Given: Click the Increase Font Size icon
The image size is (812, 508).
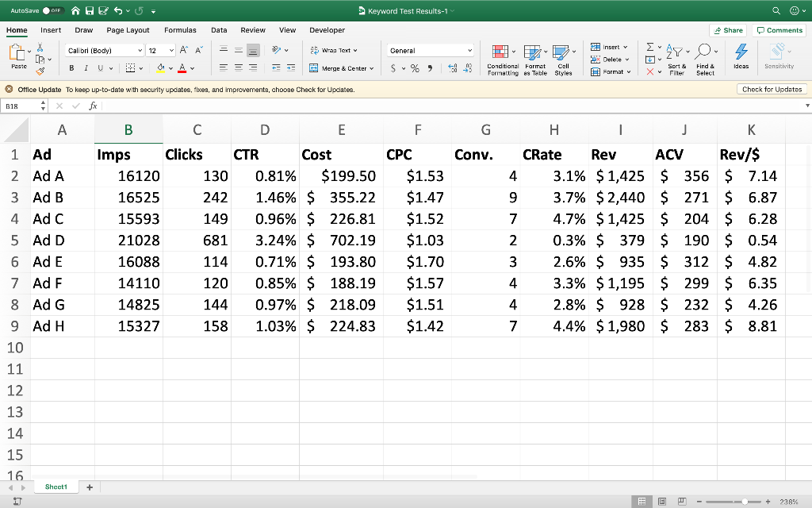Looking at the screenshot, I should point(184,50).
